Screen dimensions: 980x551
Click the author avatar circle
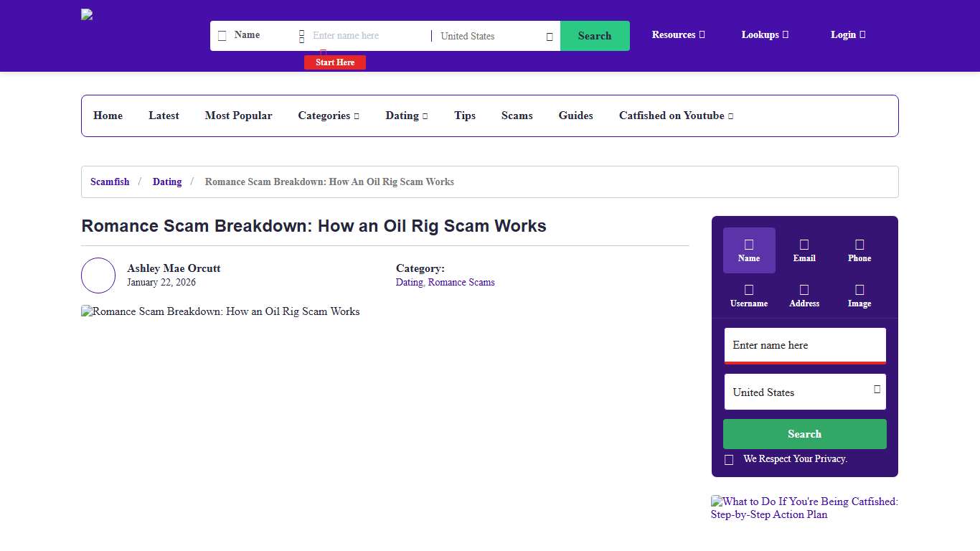(x=98, y=275)
